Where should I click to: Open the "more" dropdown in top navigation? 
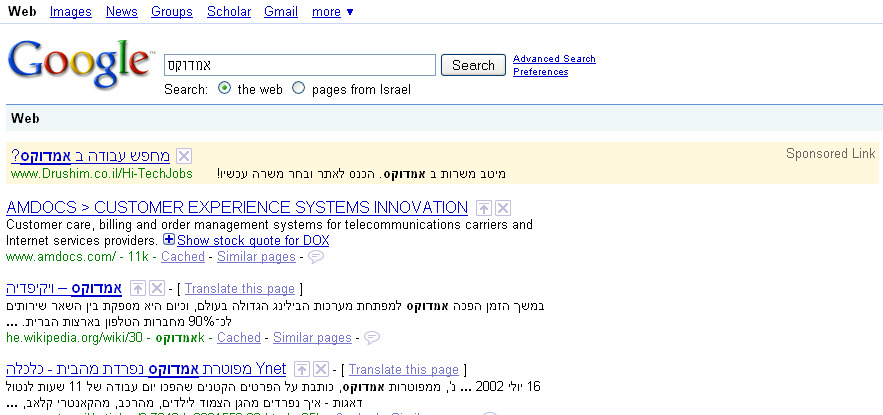tap(332, 12)
